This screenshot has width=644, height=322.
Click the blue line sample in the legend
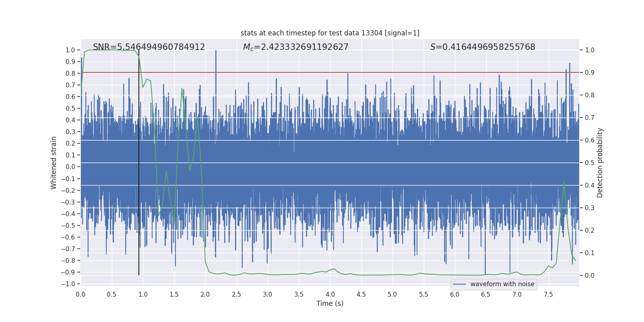pos(460,284)
